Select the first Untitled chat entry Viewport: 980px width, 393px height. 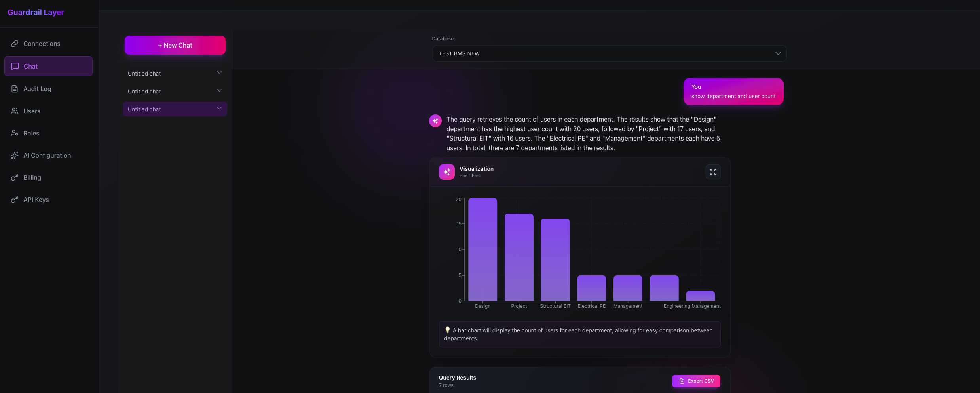click(x=175, y=74)
